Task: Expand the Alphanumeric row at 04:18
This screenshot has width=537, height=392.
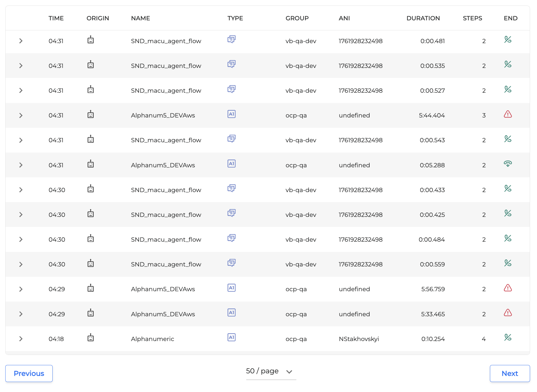Action: tap(21, 339)
